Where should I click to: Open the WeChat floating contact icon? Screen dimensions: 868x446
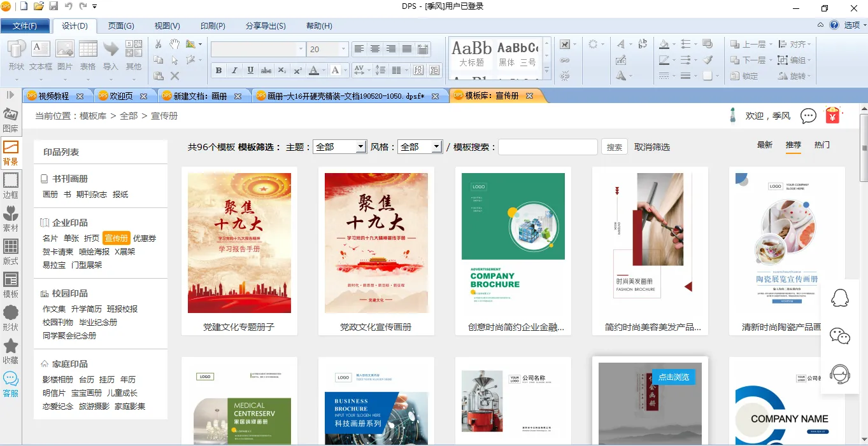840,336
